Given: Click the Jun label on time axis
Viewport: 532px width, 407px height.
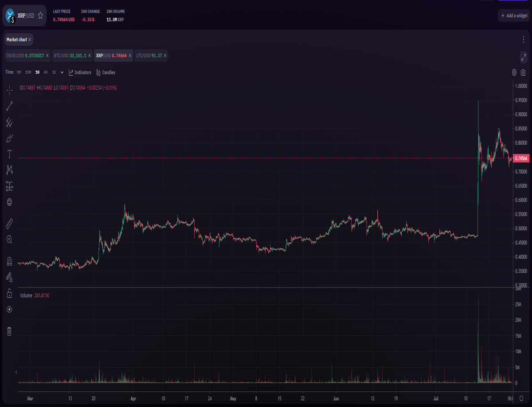Looking at the screenshot, I should 336,399.
